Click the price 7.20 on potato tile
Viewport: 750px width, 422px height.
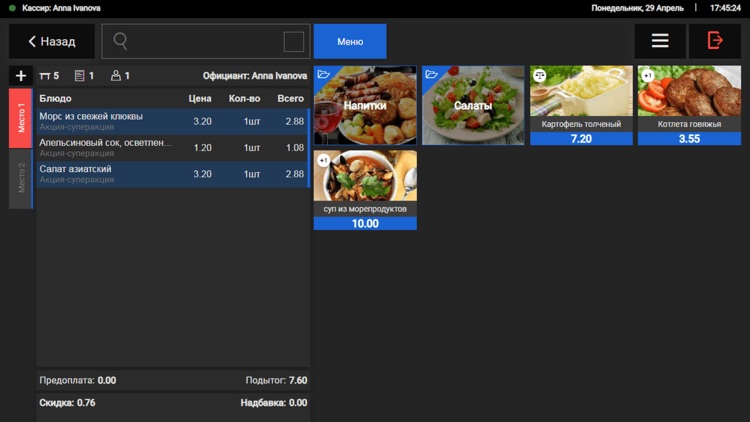pos(581,139)
